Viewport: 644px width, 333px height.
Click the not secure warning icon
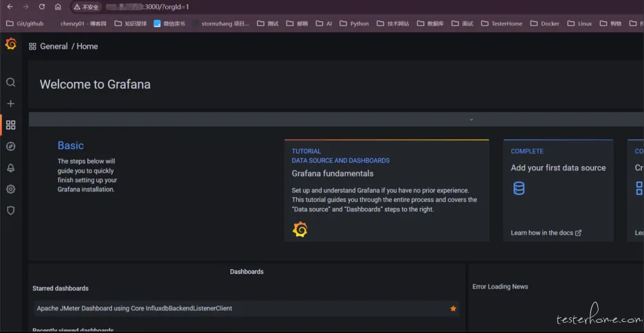click(86, 7)
